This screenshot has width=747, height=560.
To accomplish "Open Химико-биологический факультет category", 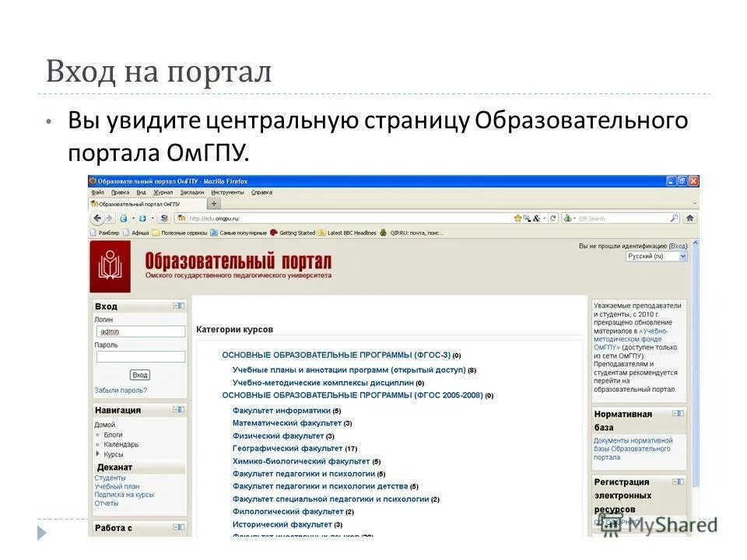I will point(301,461).
